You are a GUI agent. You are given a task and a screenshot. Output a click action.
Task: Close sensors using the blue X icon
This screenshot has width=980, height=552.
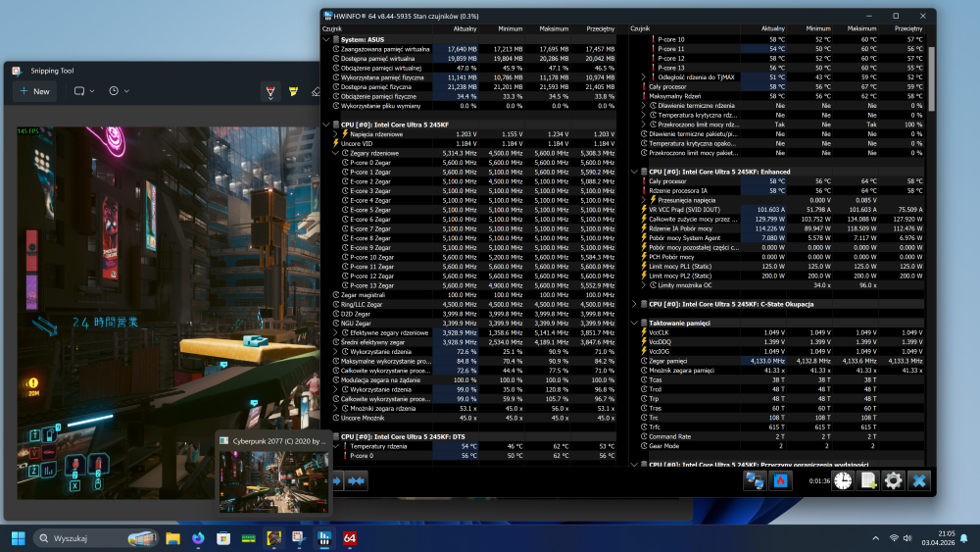click(x=918, y=480)
